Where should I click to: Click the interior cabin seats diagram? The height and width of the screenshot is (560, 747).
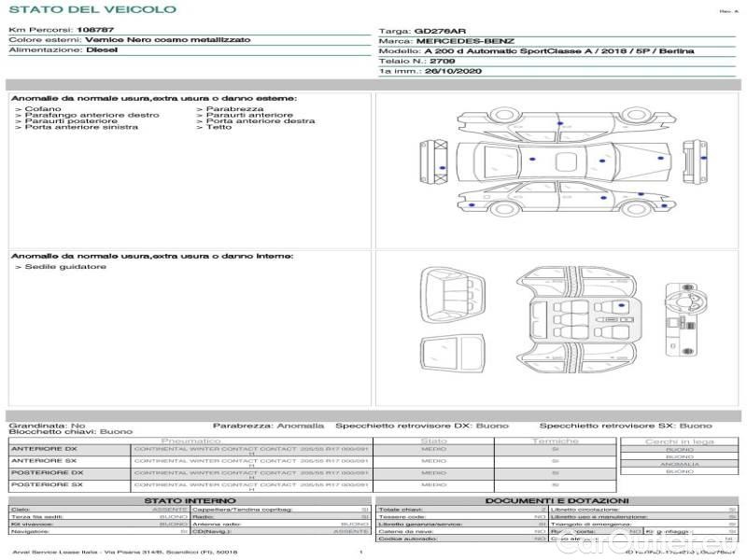[x=576, y=320]
